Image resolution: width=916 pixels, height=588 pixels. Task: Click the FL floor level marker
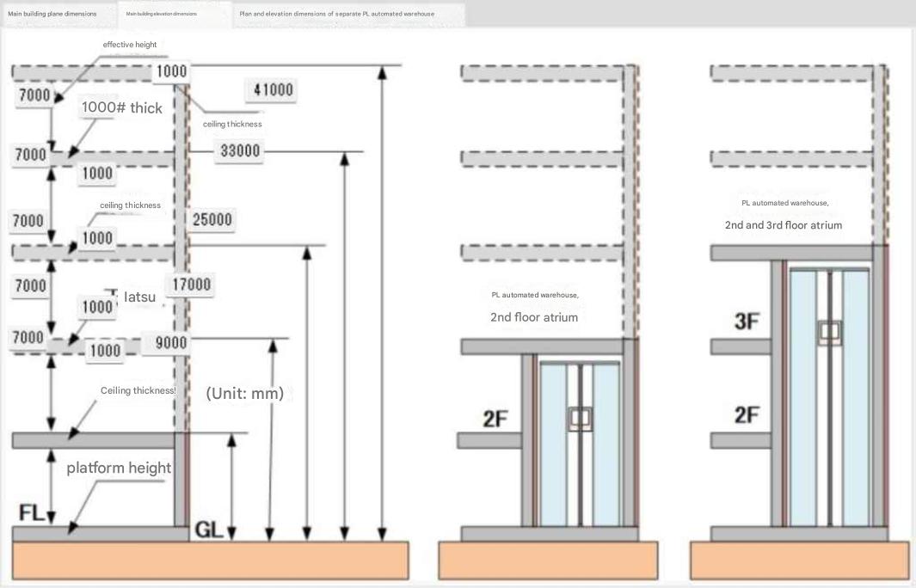[32, 512]
